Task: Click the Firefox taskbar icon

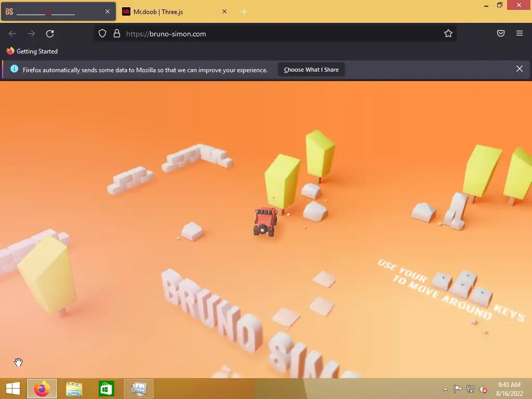Action: point(42,389)
